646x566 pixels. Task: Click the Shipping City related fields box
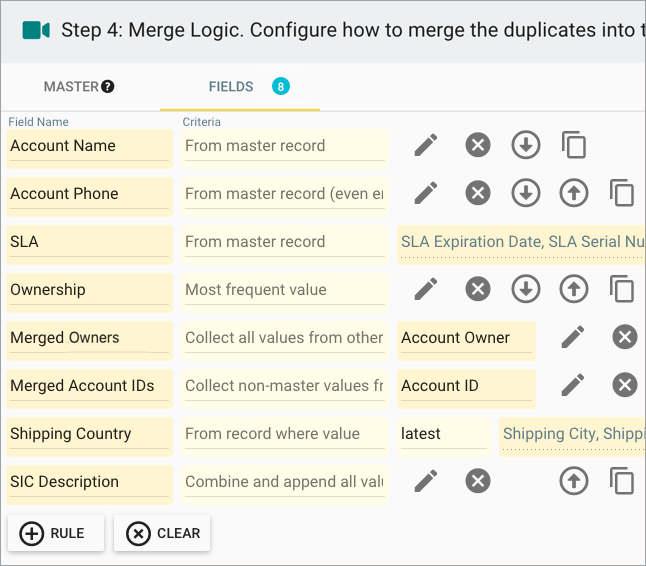coord(572,437)
